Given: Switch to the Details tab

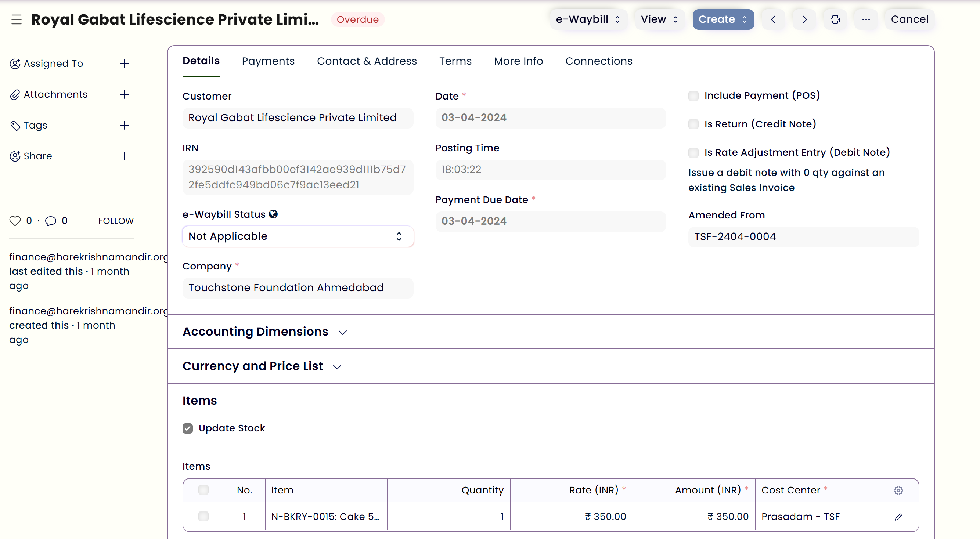Looking at the screenshot, I should click(x=201, y=61).
